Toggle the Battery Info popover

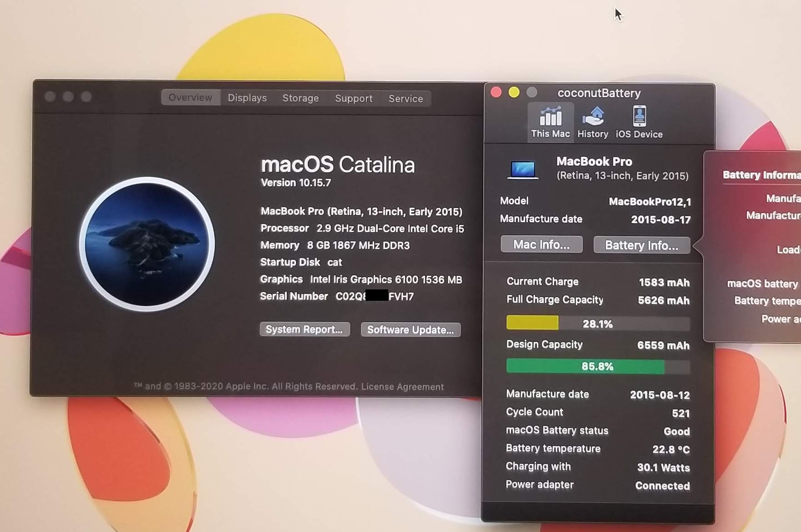coord(641,245)
